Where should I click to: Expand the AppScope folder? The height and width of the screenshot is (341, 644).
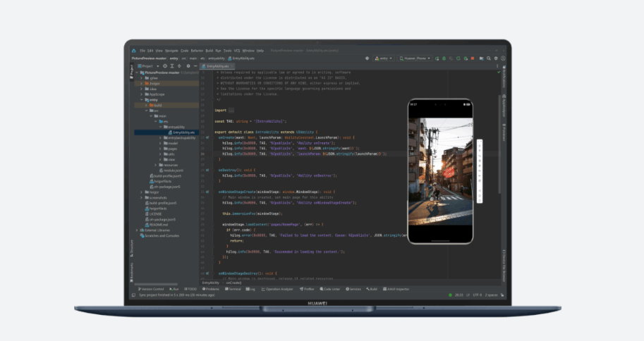[x=142, y=94]
